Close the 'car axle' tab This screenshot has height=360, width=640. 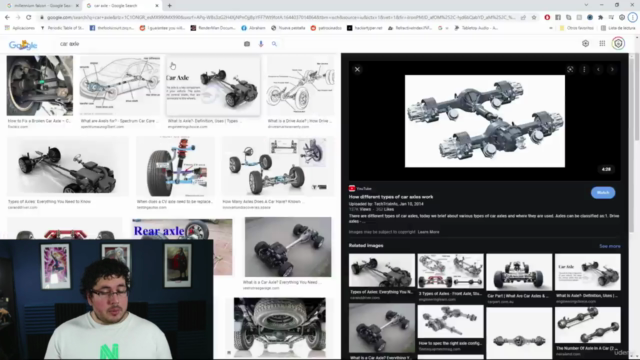157,6
